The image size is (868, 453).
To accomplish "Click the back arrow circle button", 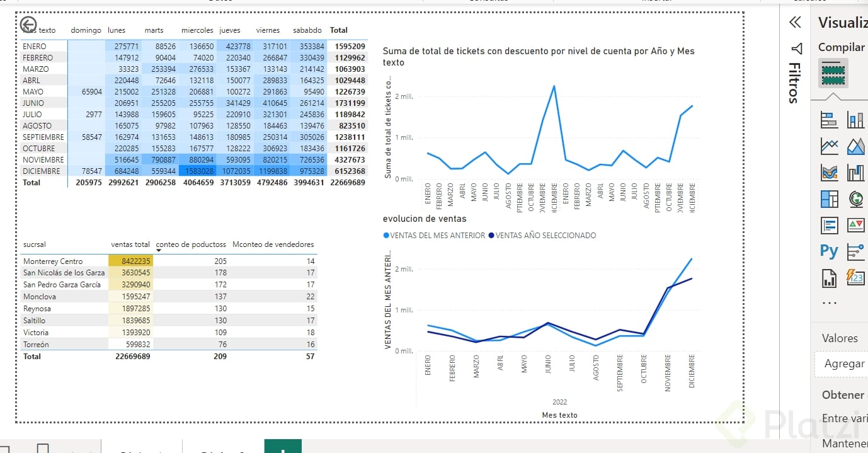I will 28,25.
